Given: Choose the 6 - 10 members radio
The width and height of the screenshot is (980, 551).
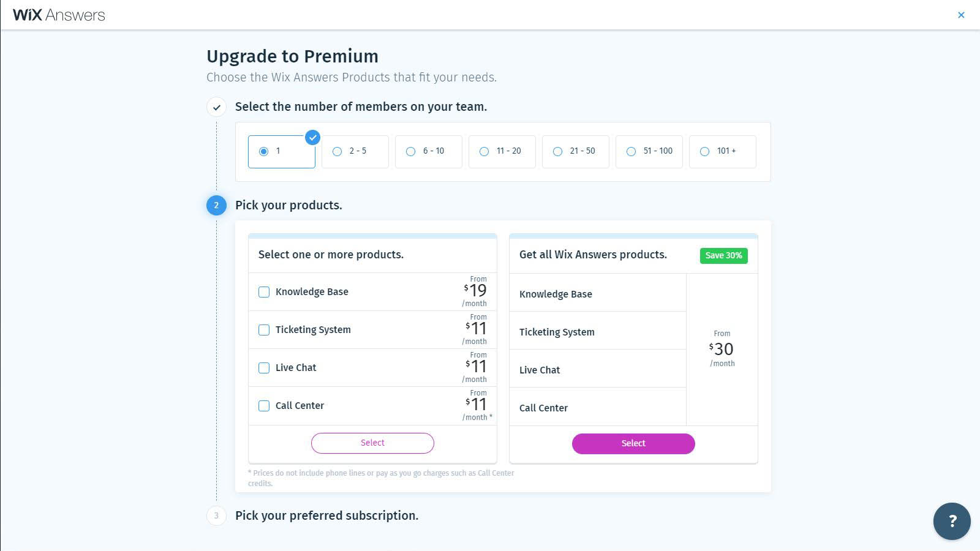Looking at the screenshot, I should (x=428, y=151).
